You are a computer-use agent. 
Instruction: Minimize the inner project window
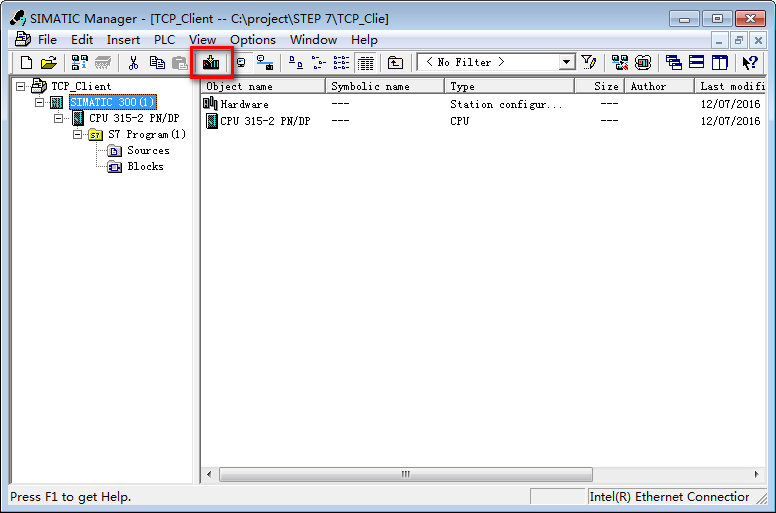[719, 40]
